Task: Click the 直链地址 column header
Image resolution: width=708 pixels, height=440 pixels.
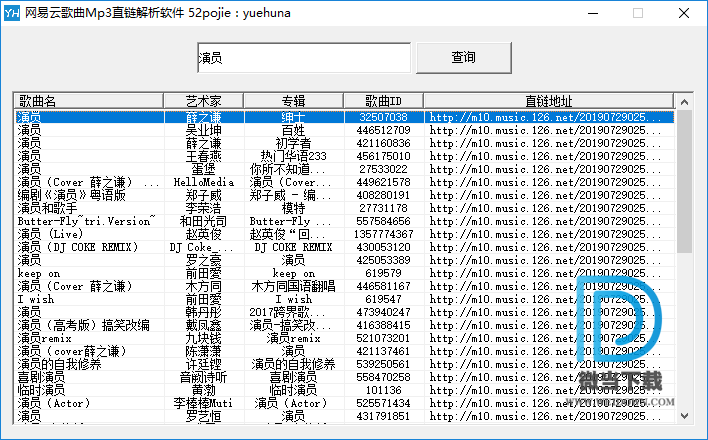Action: click(x=549, y=101)
